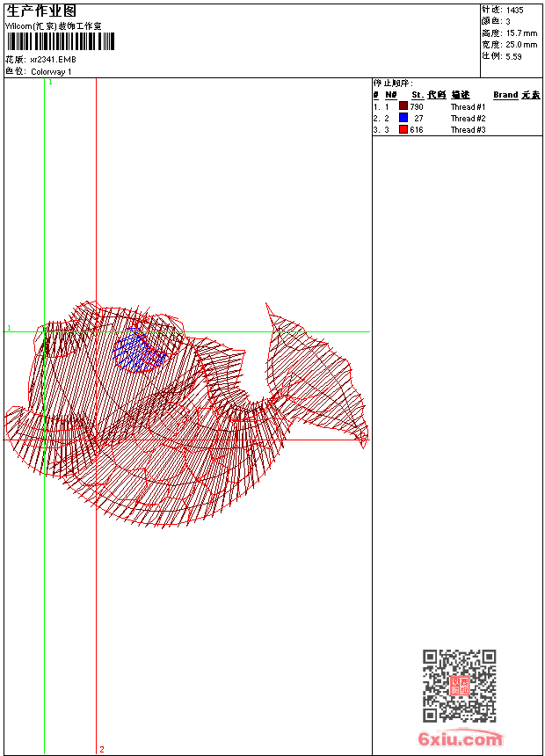Click the 描述 column header

pos(461,95)
